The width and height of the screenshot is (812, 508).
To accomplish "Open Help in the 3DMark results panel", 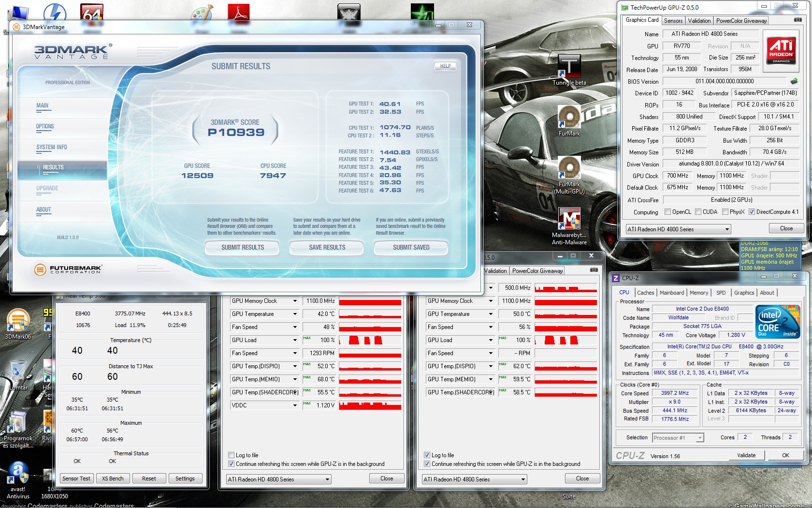I will (x=445, y=66).
